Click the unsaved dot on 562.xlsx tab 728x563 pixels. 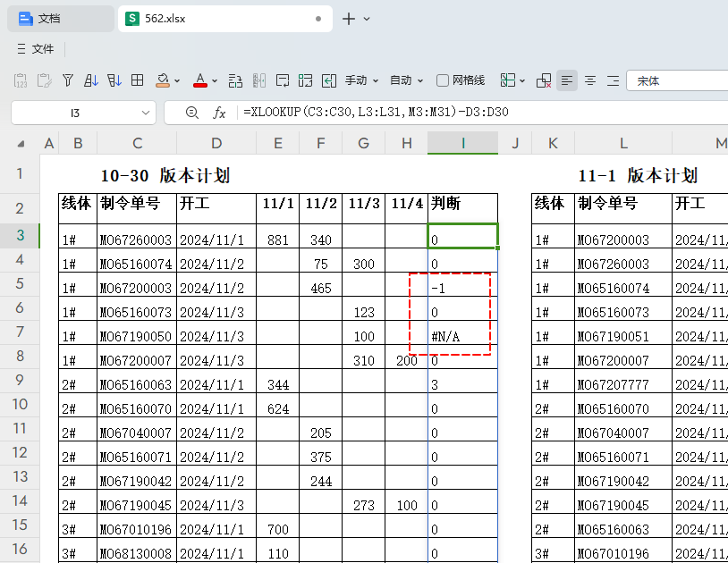tap(318, 19)
